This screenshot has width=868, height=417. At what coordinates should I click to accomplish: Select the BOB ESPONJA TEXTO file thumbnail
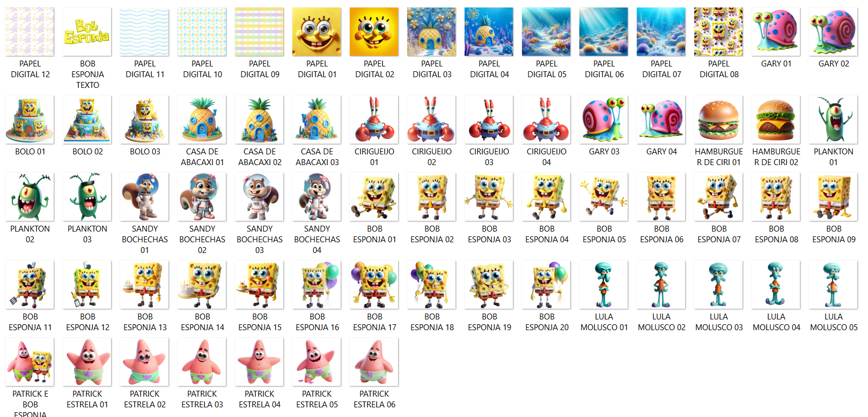87,32
